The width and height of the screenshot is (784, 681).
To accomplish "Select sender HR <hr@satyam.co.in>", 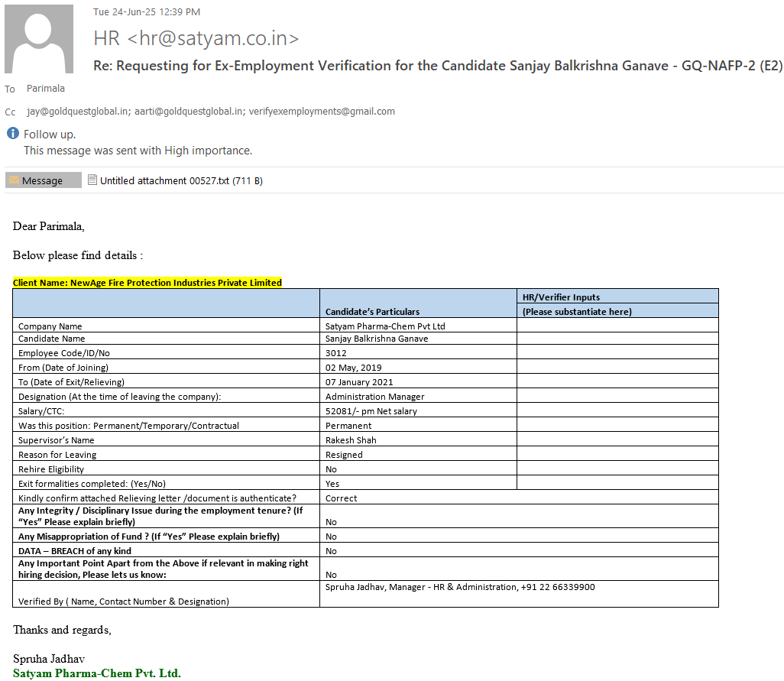I will [x=196, y=38].
